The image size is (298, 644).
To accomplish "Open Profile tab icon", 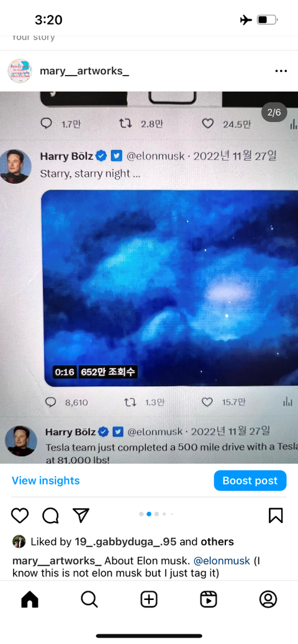I will tap(268, 599).
